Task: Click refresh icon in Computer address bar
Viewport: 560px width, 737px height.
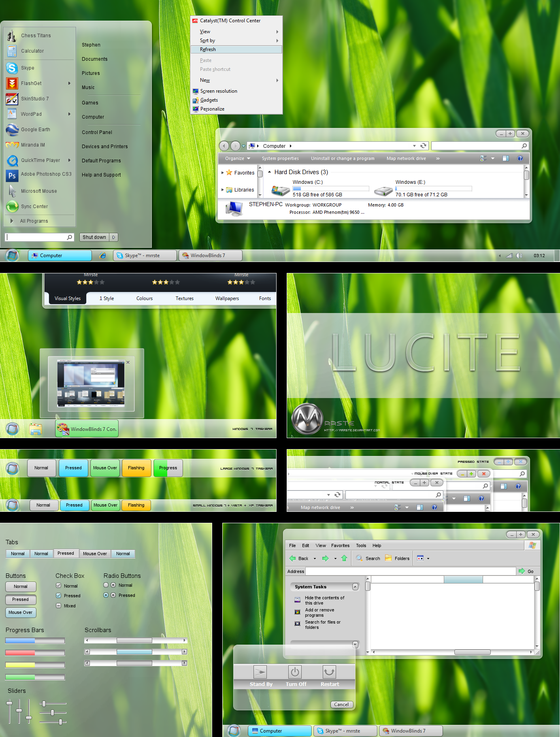Action: tap(423, 146)
